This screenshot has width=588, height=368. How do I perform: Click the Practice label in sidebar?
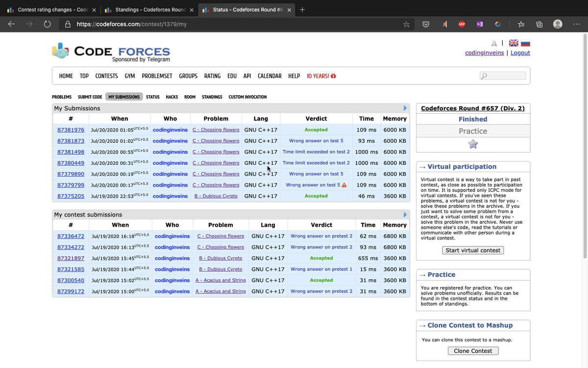coord(473,131)
